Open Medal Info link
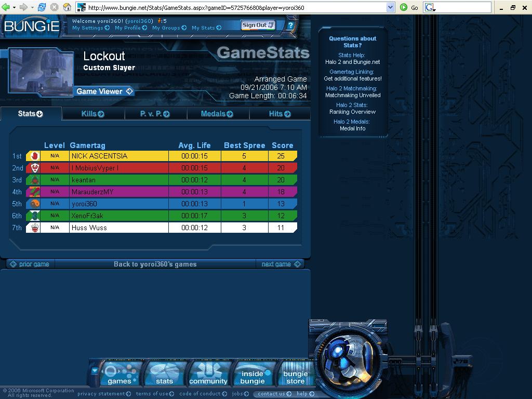This screenshot has width=532, height=399. [353, 129]
